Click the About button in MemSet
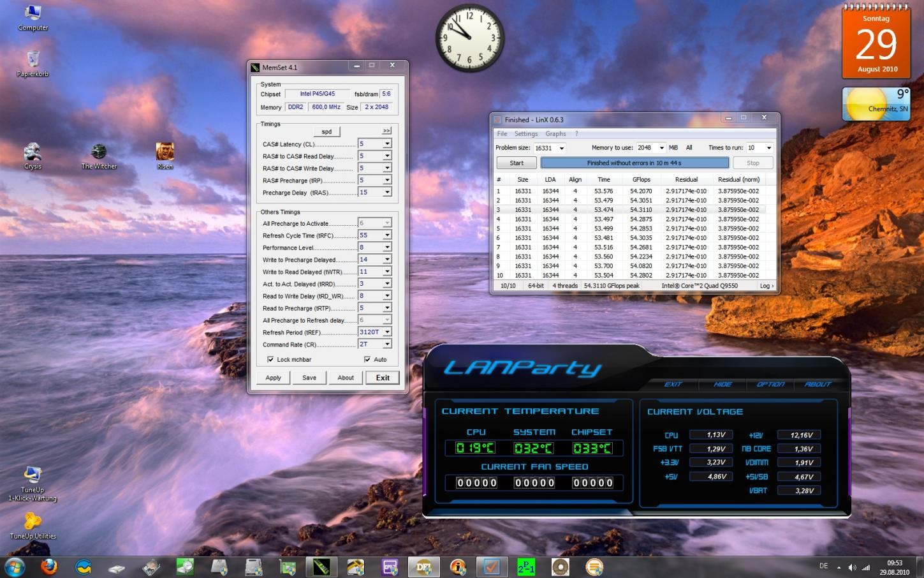Image resolution: width=924 pixels, height=578 pixels. [x=346, y=378]
